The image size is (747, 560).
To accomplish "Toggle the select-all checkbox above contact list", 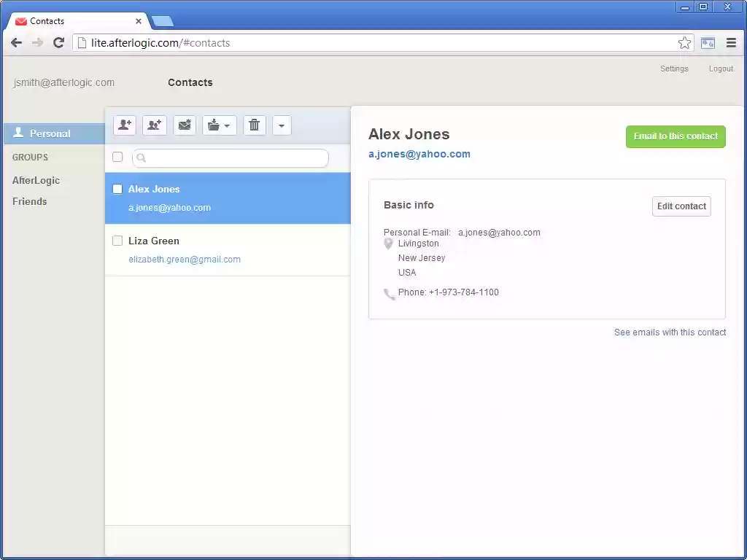I will click(x=117, y=157).
